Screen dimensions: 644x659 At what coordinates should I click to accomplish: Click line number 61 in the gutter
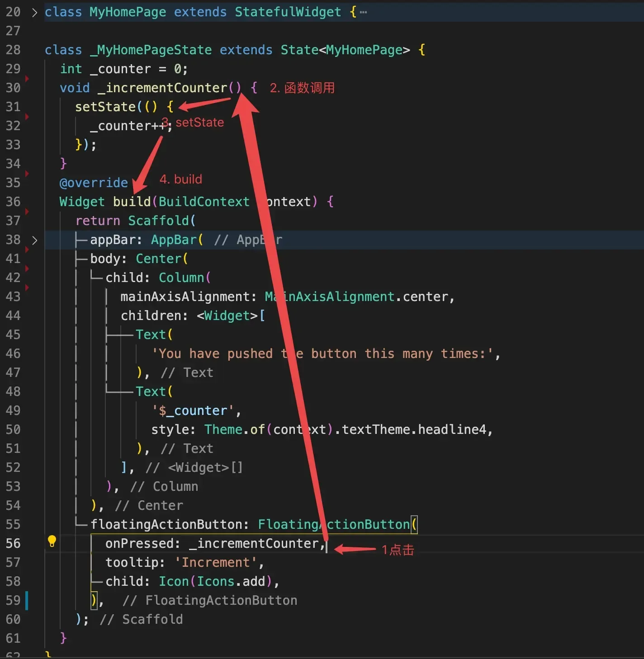pos(13,638)
